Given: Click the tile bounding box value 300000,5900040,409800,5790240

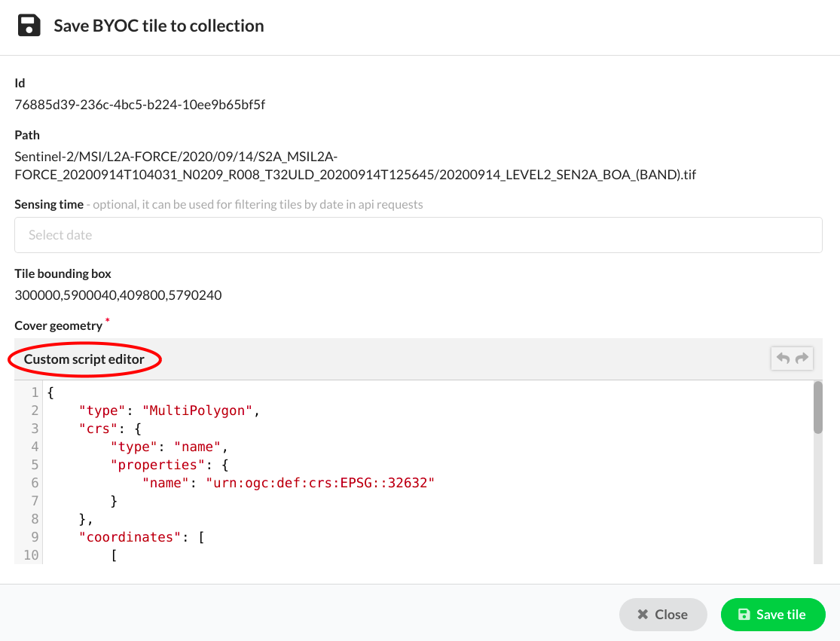Looking at the screenshot, I should tap(118, 295).
